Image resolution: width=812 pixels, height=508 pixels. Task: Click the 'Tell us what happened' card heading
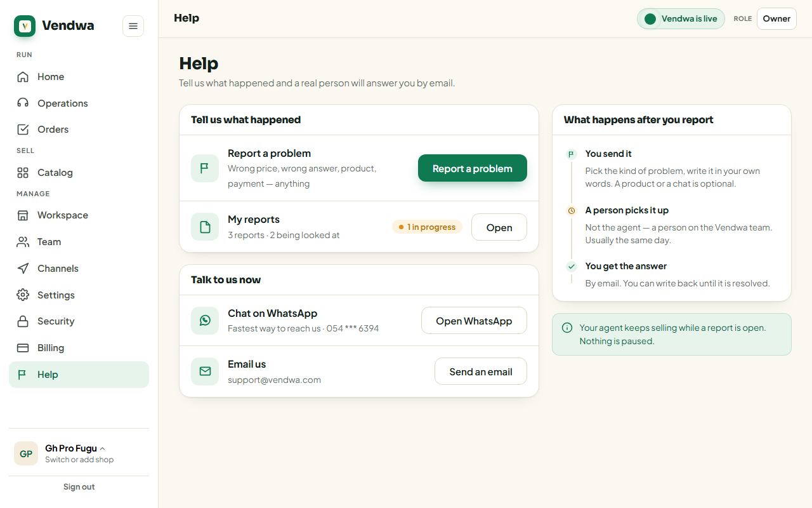246,119
